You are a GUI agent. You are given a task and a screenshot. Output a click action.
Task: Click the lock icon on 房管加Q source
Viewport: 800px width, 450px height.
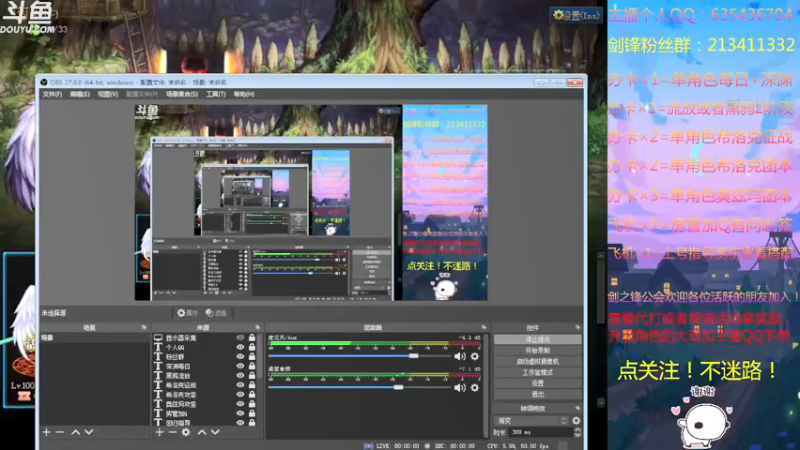tap(252, 413)
